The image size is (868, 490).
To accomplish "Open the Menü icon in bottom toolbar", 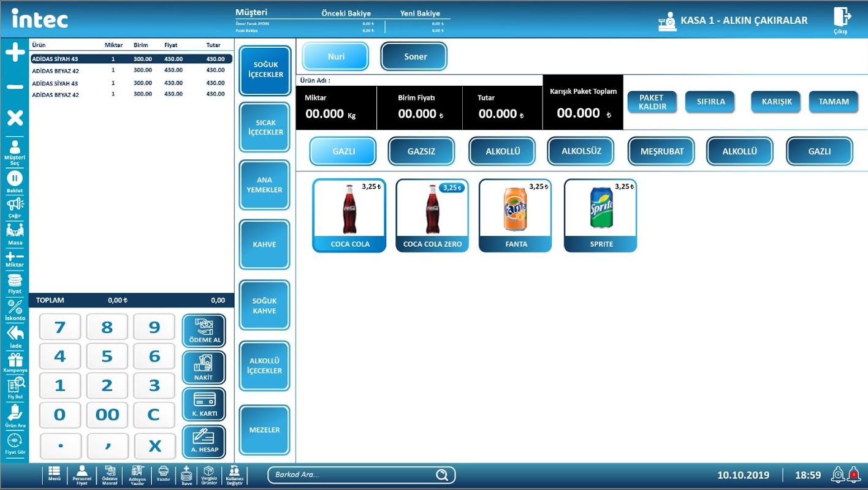I will click(55, 475).
